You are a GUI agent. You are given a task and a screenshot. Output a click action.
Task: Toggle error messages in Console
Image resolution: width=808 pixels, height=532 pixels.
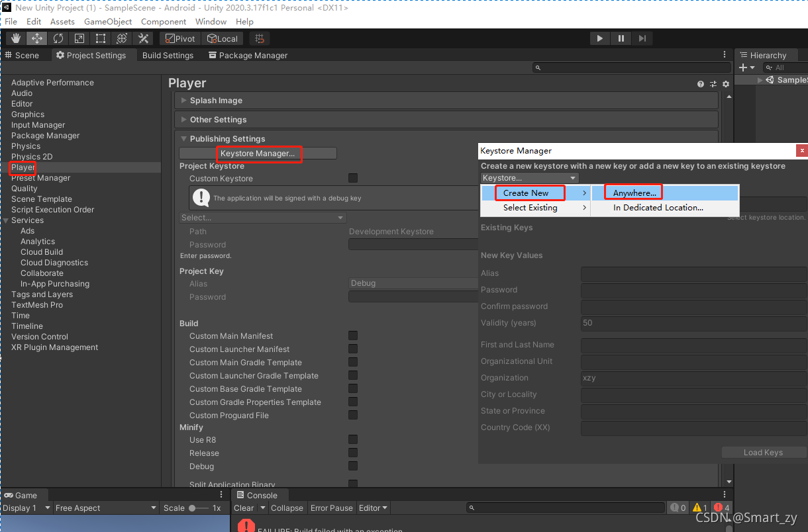pos(722,508)
